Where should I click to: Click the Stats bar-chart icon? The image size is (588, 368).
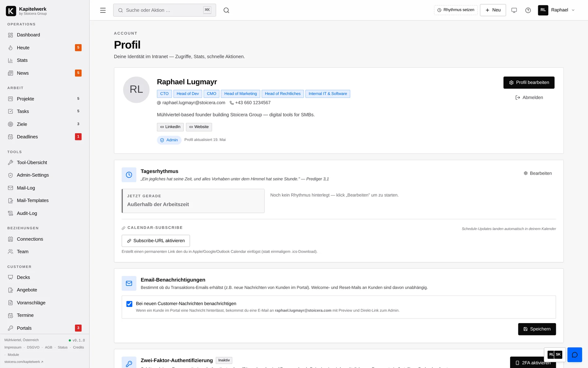[11, 60]
